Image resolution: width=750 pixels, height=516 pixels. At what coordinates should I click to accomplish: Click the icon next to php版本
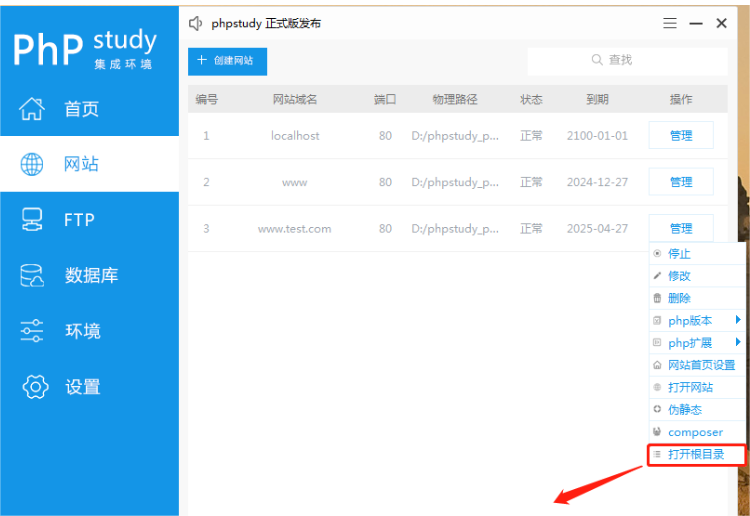pos(657,320)
